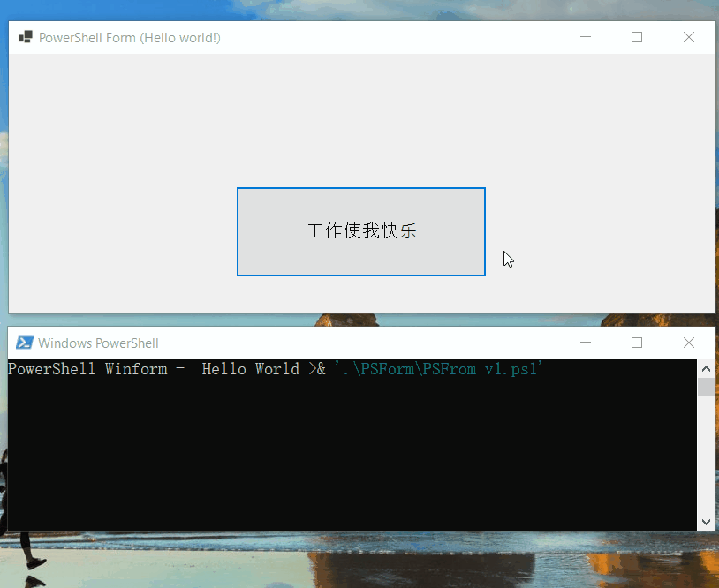Close the Windows PowerShell window

[x=688, y=343]
